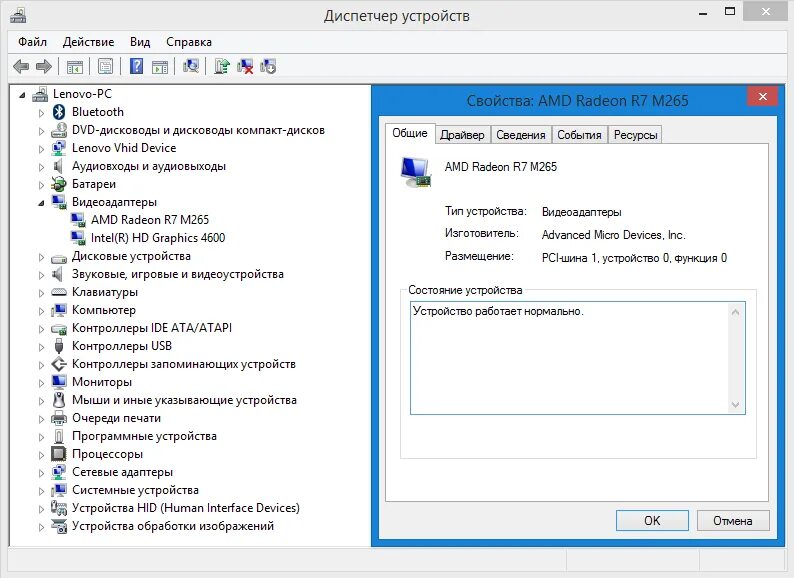Click the Forward arrow toolbar icon
Image resolution: width=794 pixels, height=578 pixels.
click(44, 66)
